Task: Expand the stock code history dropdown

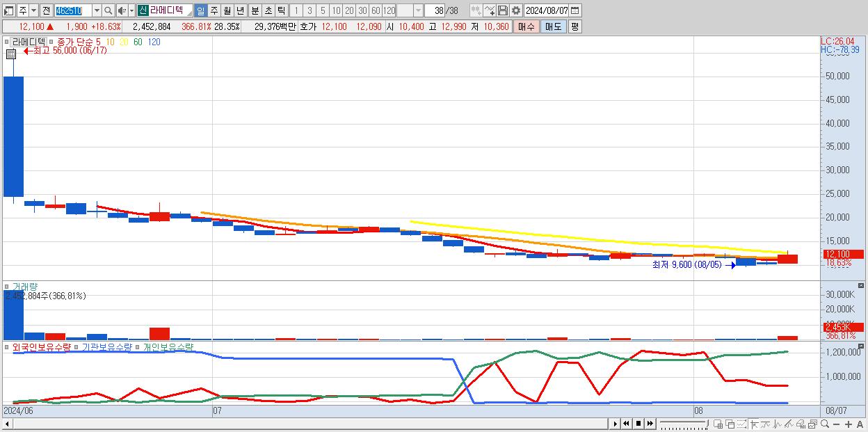Action: pyautogui.click(x=97, y=10)
